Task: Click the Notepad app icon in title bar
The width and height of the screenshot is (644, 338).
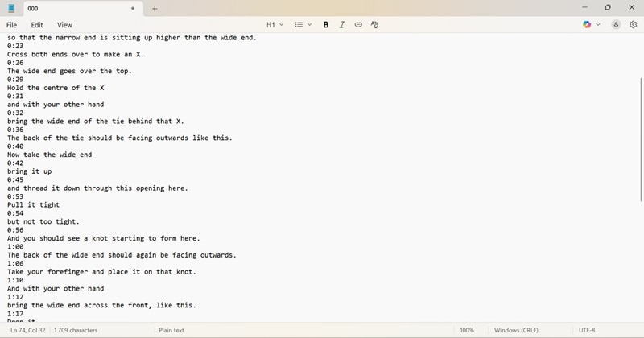Action: (x=11, y=8)
